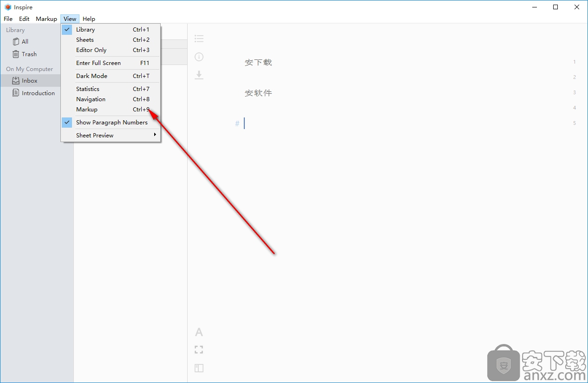588x383 pixels.
Task: Click the Inbox tray icon
Action: [16, 80]
